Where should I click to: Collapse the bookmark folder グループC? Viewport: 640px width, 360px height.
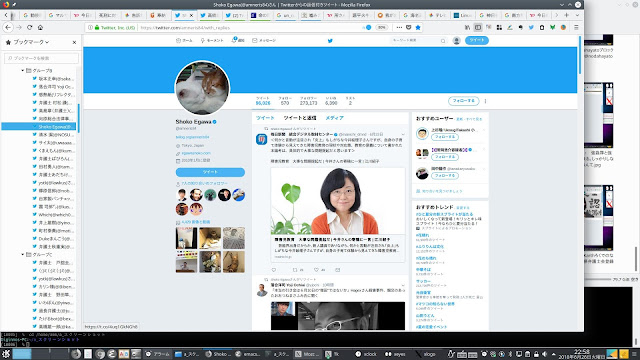coord(23,254)
